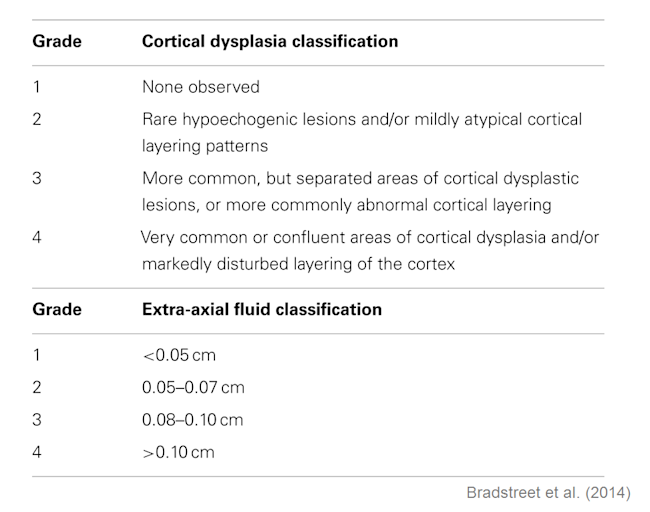Viewport: 650px width, 512px height.
Task: Select grade 1 in cortical dysplasia table
Action: click(37, 87)
